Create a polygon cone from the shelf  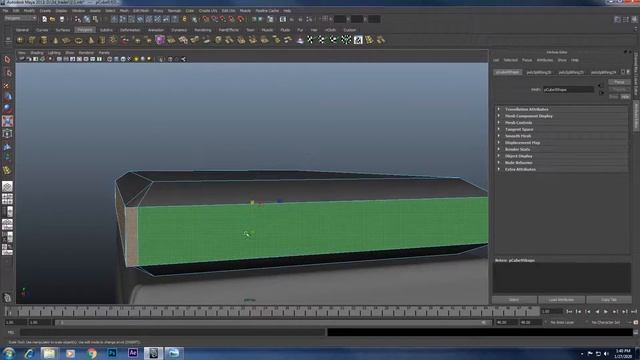coord(55,40)
